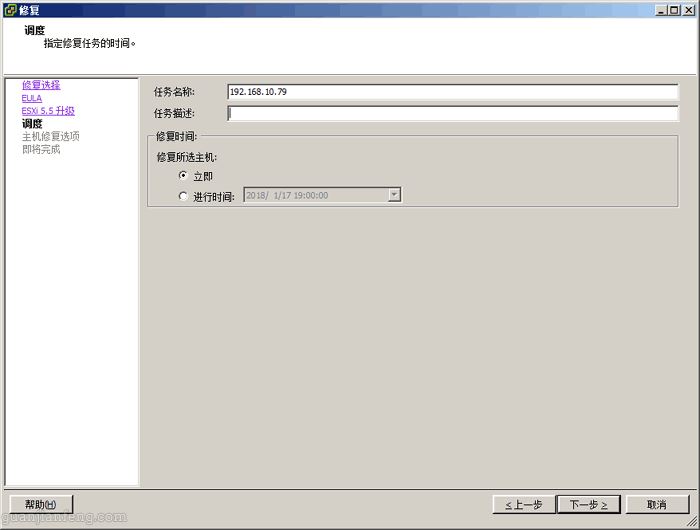700x530 pixels.
Task: Select the 进行时间 radio button
Action: (183, 196)
